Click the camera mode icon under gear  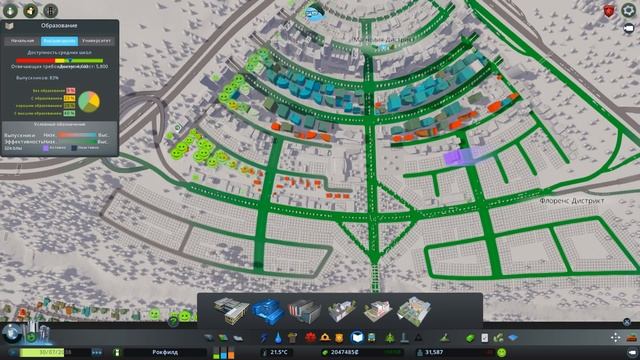[x=629, y=29]
